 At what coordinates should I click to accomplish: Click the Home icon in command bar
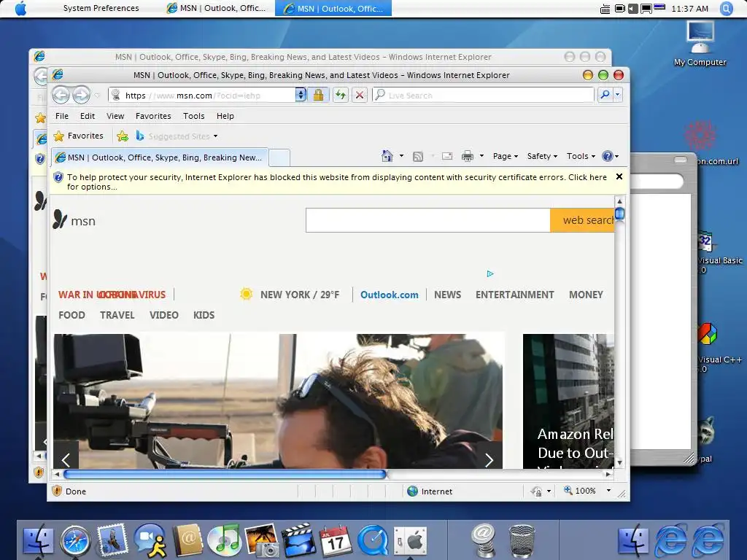click(x=387, y=156)
